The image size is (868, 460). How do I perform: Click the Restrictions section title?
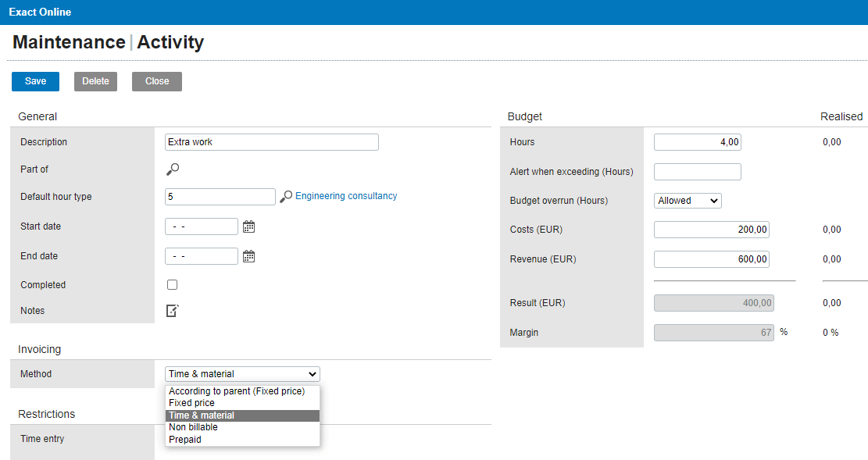(47, 414)
